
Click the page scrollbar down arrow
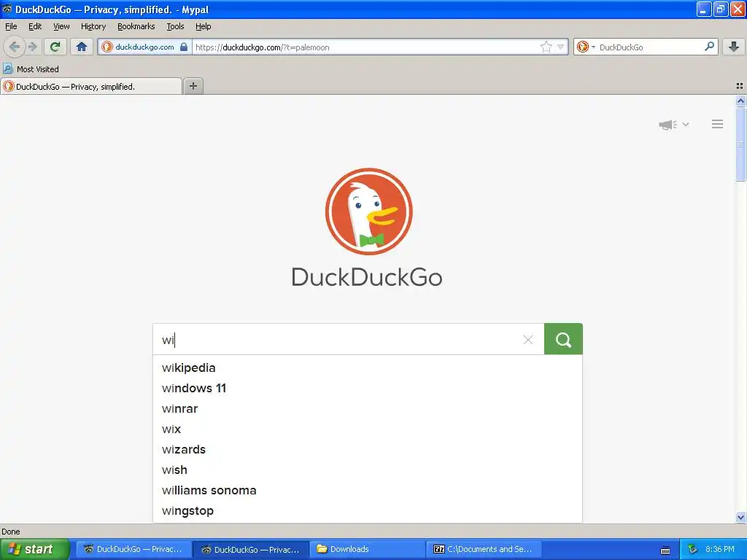[x=740, y=517]
